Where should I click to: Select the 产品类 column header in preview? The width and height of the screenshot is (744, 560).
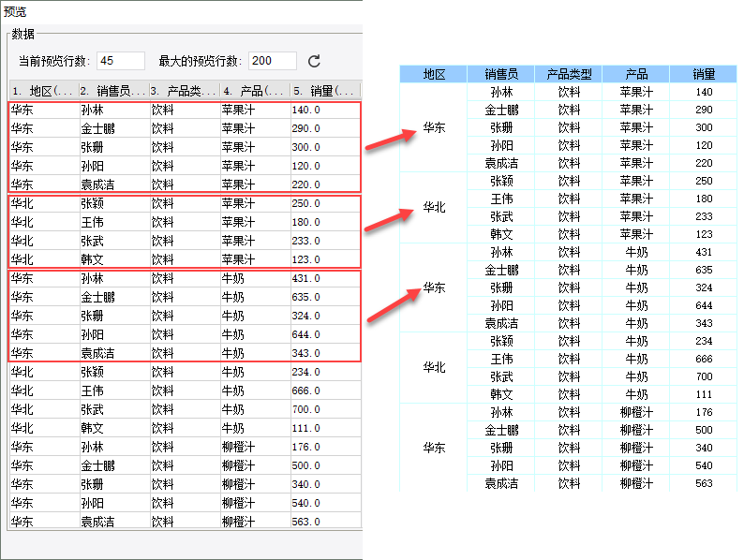click(x=185, y=91)
